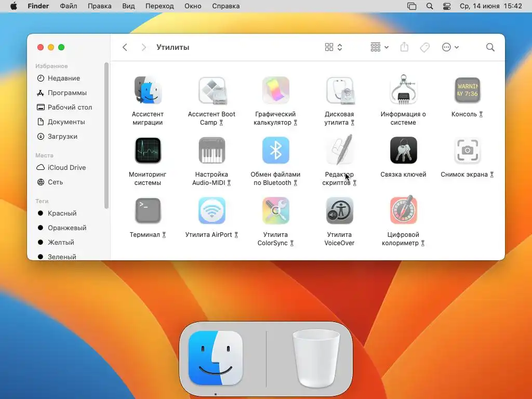Screen dimensions: 532x399
Task: Select the Утилита VoiceOver icon
Action: (340, 211)
